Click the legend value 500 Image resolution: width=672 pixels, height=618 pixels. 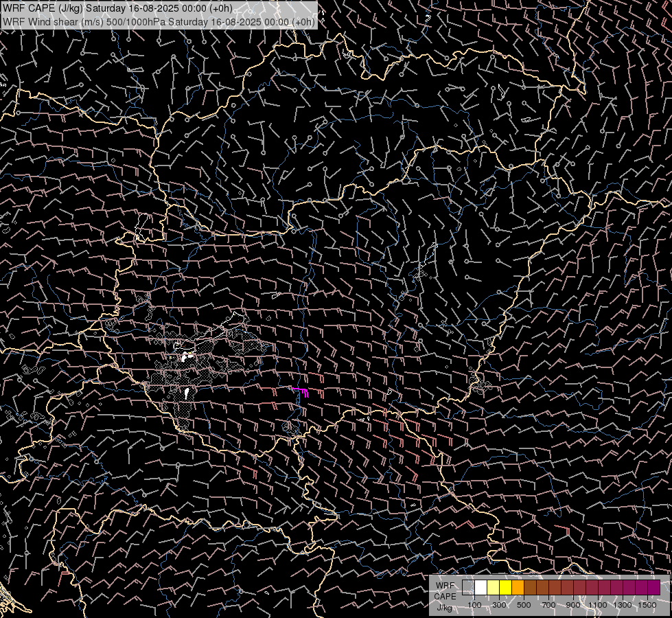pyautogui.click(x=524, y=605)
